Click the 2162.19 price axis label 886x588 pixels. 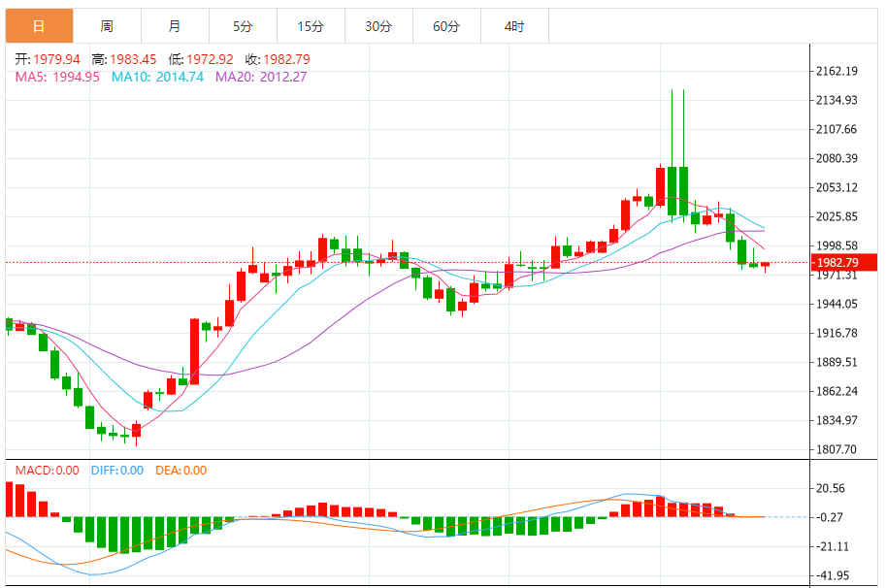pyautogui.click(x=837, y=71)
